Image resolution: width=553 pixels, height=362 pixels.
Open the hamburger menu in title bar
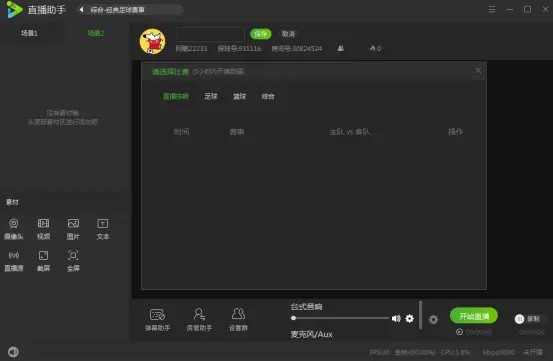491,9
